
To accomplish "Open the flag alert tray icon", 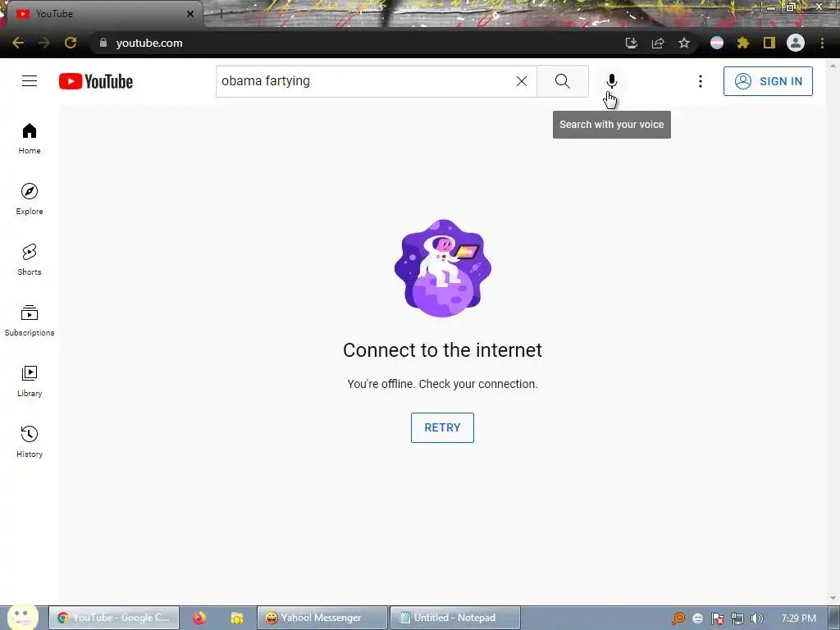I will tap(717, 619).
